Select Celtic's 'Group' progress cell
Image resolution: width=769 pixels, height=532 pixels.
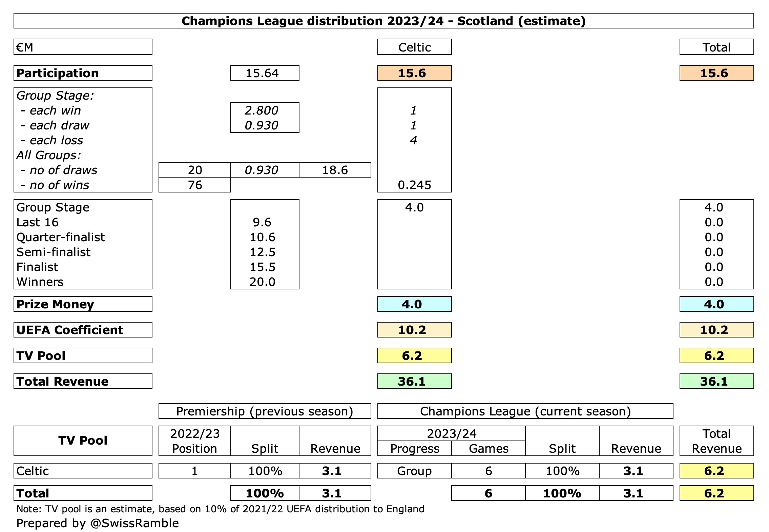click(415, 471)
